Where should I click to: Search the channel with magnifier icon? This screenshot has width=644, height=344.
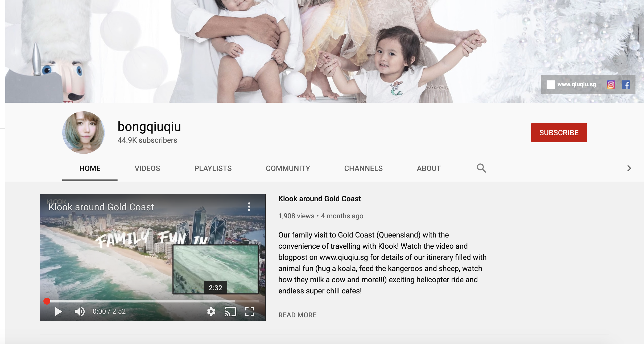point(481,168)
